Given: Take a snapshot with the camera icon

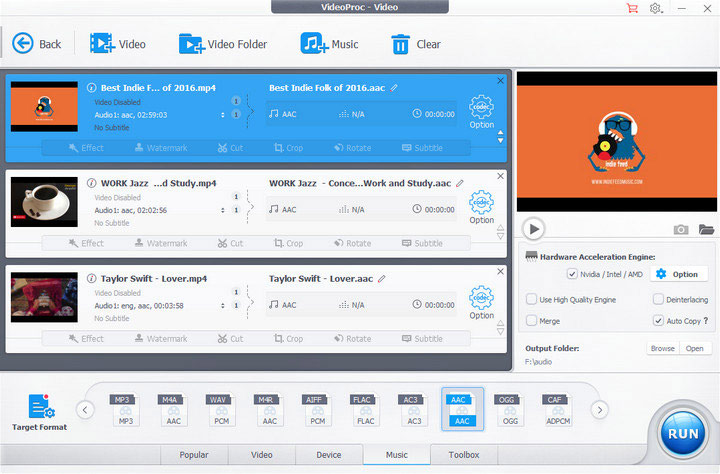Looking at the screenshot, I should coord(681,229).
